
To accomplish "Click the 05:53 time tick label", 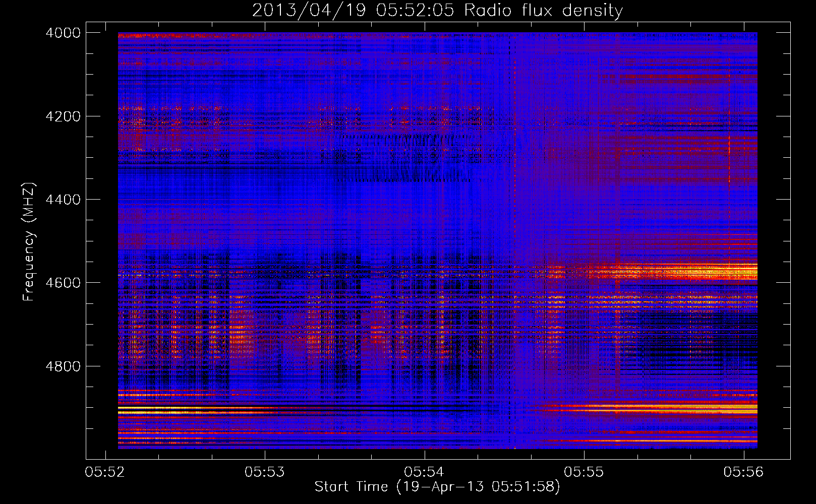I will pos(265,472).
